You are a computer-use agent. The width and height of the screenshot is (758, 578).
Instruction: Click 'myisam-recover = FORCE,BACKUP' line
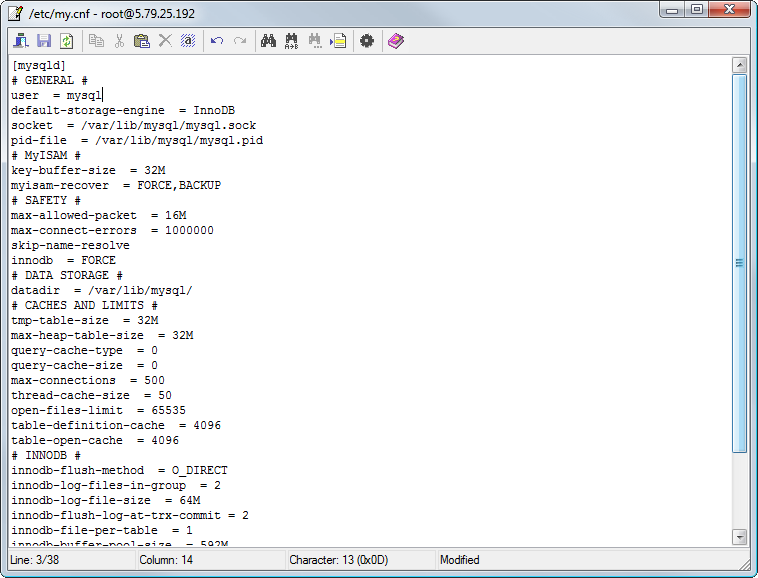pos(116,185)
